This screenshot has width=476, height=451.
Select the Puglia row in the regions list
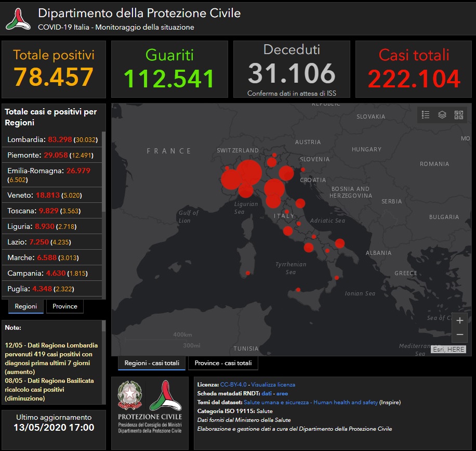click(52, 289)
